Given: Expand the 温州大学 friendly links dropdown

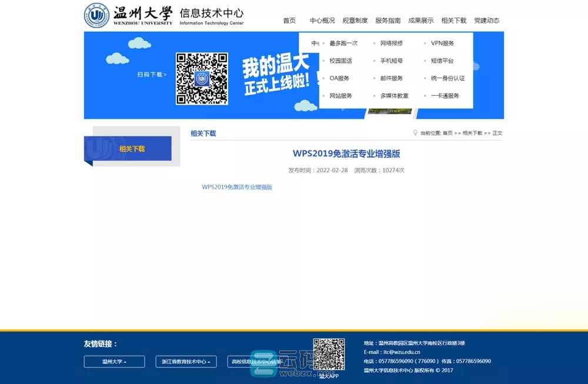Looking at the screenshot, I should 114,362.
